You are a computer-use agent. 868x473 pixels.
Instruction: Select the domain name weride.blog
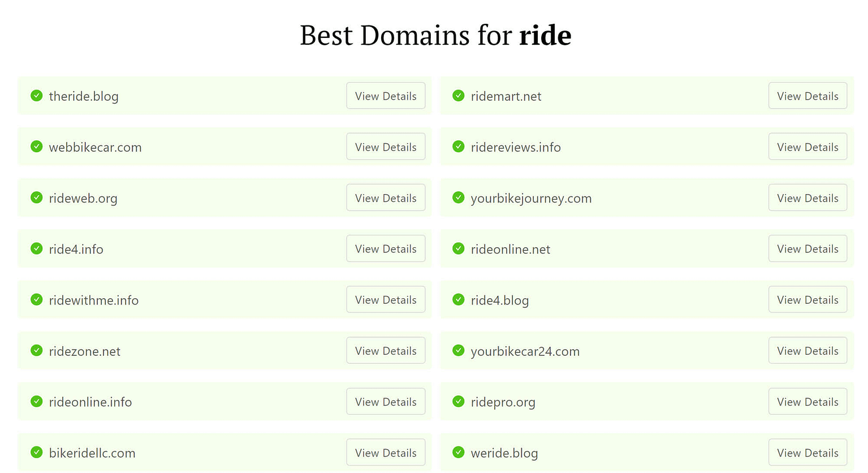[504, 453]
